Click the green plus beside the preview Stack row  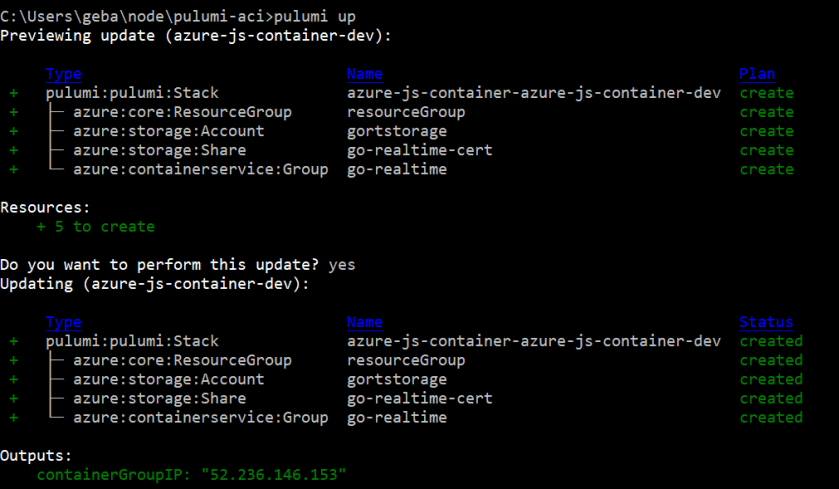point(14,93)
